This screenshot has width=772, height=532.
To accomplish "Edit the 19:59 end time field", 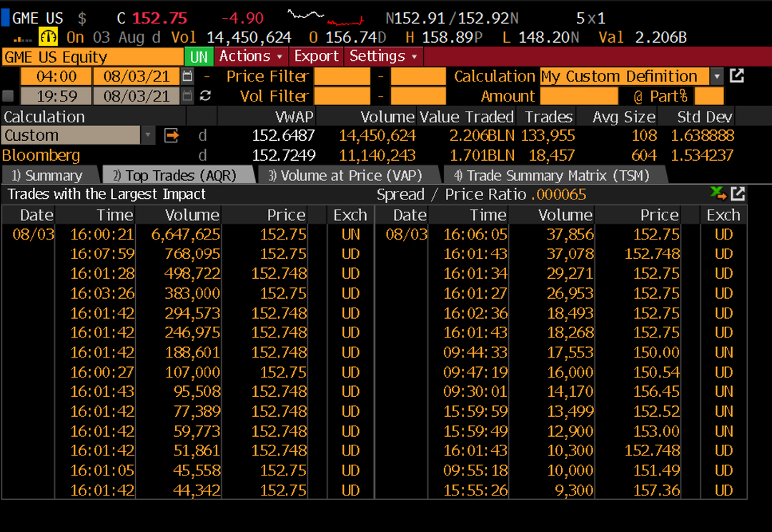I will coord(56,96).
